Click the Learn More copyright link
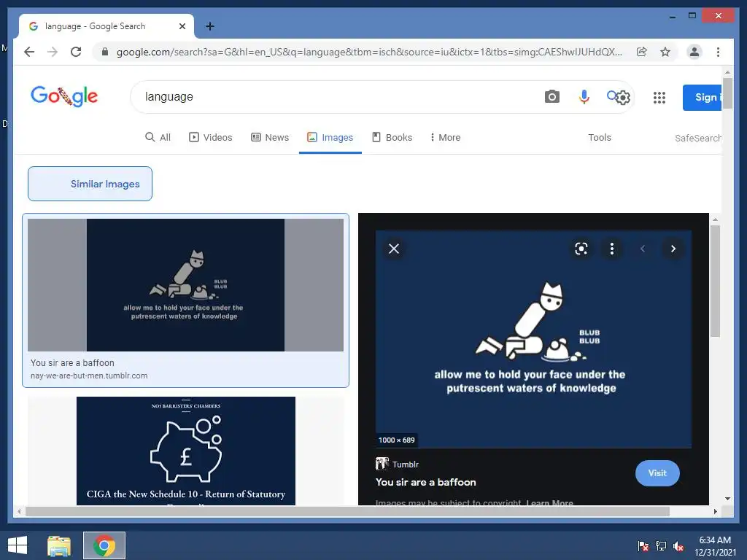This screenshot has width=747, height=560. pyautogui.click(x=549, y=502)
